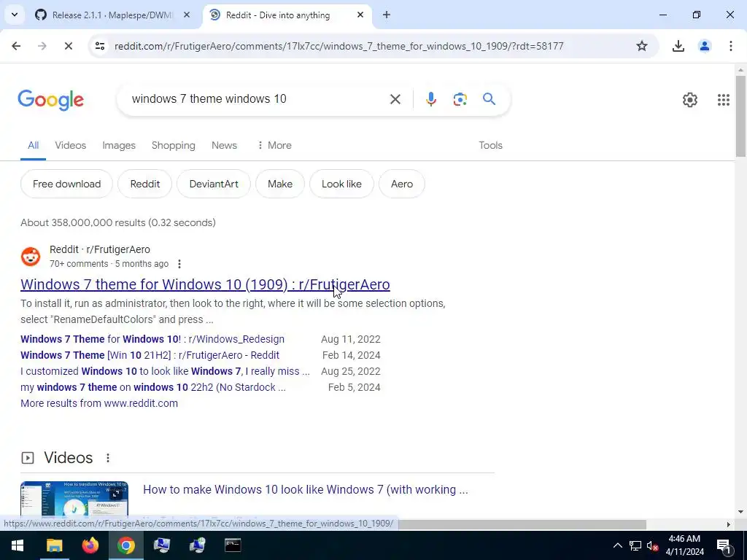Screen dimensions: 747x560
Task: Apply the Free download filter chip
Action: coord(66,184)
